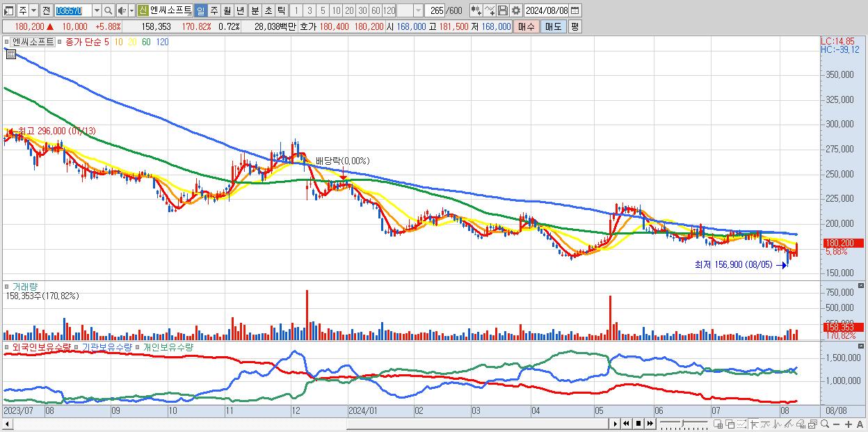
Task: Click the 매도 sell button
Action: tap(554, 26)
